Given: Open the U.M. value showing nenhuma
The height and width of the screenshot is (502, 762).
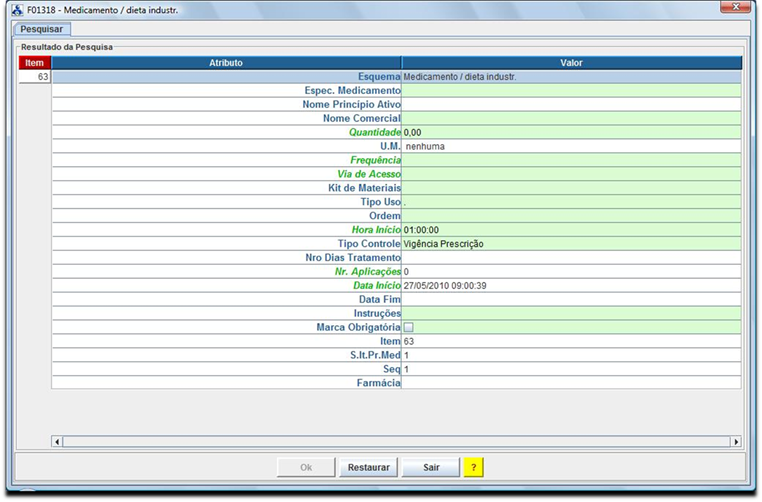Looking at the screenshot, I should (x=571, y=146).
